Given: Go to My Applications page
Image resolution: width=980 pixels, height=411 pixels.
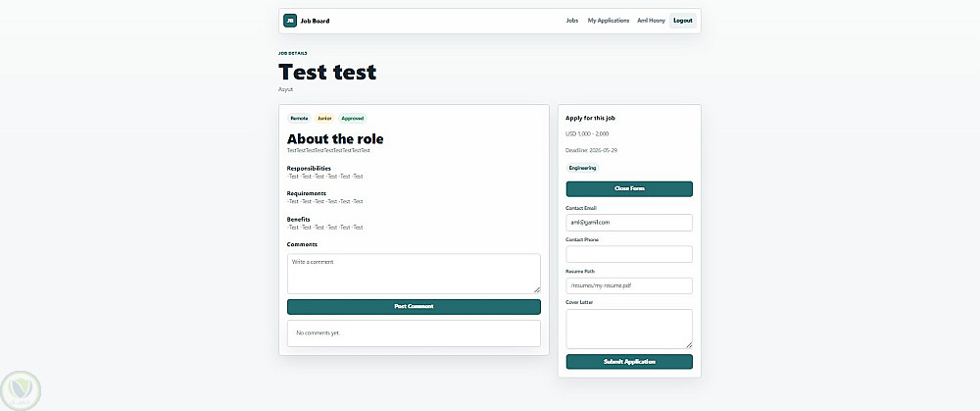Looking at the screenshot, I should tap(609, 21).
